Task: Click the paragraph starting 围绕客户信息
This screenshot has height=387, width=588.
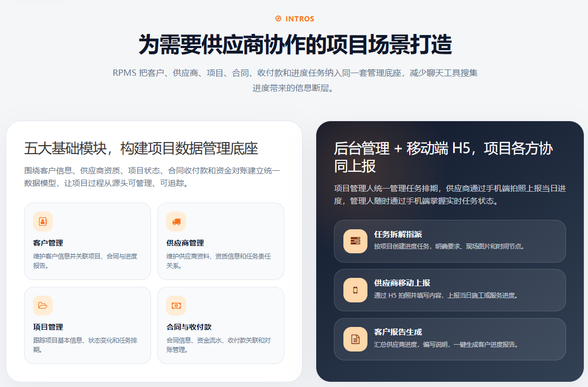Action: tap(152, 177)
